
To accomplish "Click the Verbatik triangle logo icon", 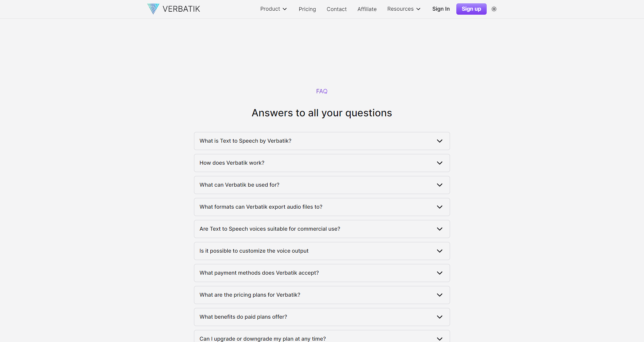I will tap(153, 9).
